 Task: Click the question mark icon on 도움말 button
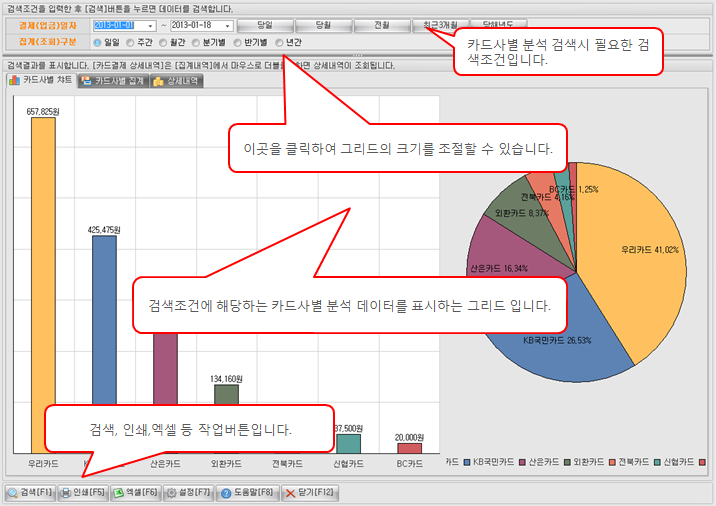pyautogui.click(x=226, y=493)
